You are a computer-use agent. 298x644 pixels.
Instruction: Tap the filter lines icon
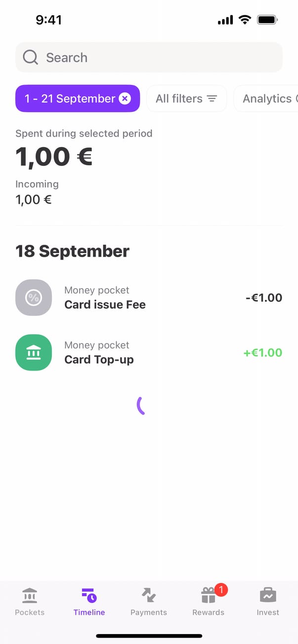click(212, 99)
